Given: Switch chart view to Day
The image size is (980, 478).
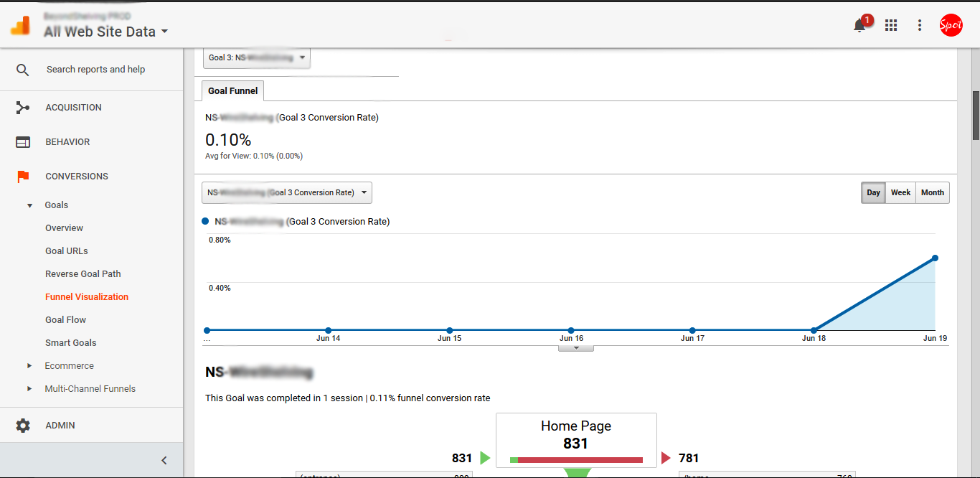Looking at the screenshot, I should (x=873, y=192).
